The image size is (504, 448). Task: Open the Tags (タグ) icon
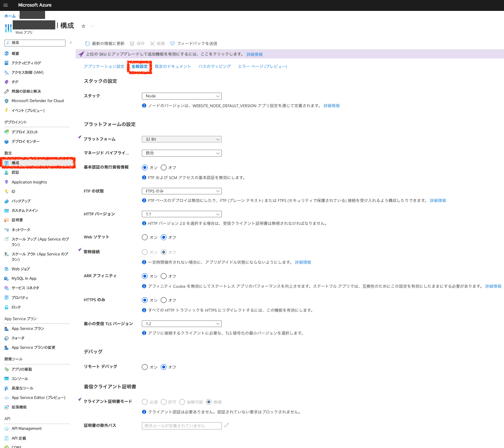(x=7, y=82)
